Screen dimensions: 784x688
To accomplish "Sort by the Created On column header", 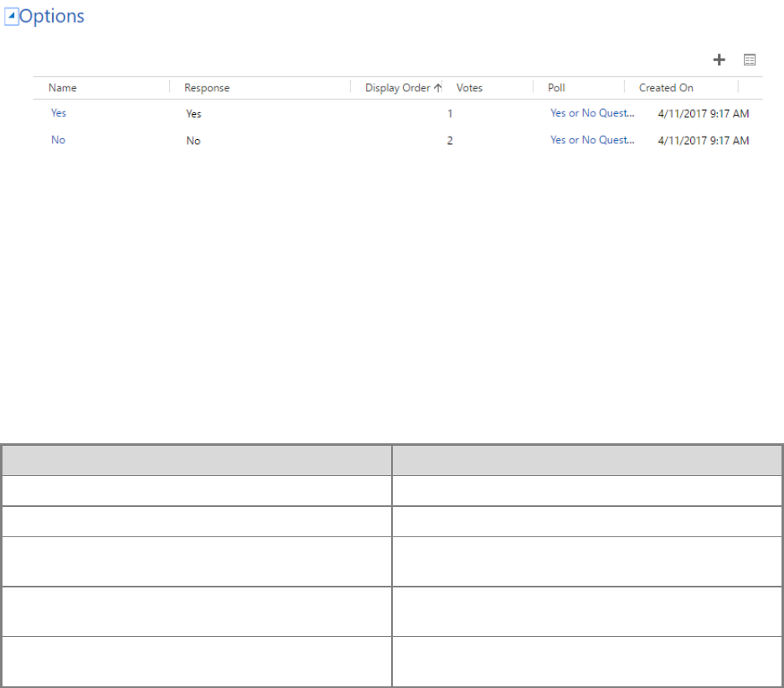I will pos(666,88).
